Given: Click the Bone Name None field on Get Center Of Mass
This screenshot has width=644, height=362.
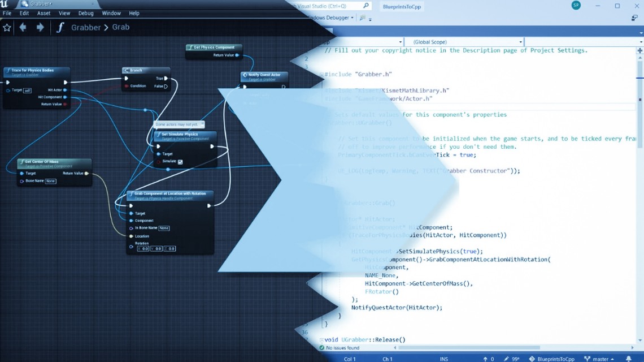Looking at the screenshot, I should point(50,181).
